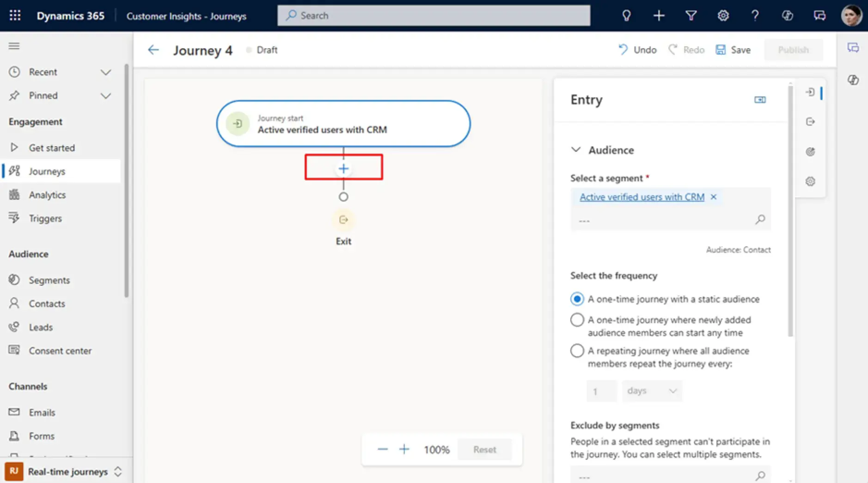
Task: Click the global Search box
Action: tap(434, 15)
